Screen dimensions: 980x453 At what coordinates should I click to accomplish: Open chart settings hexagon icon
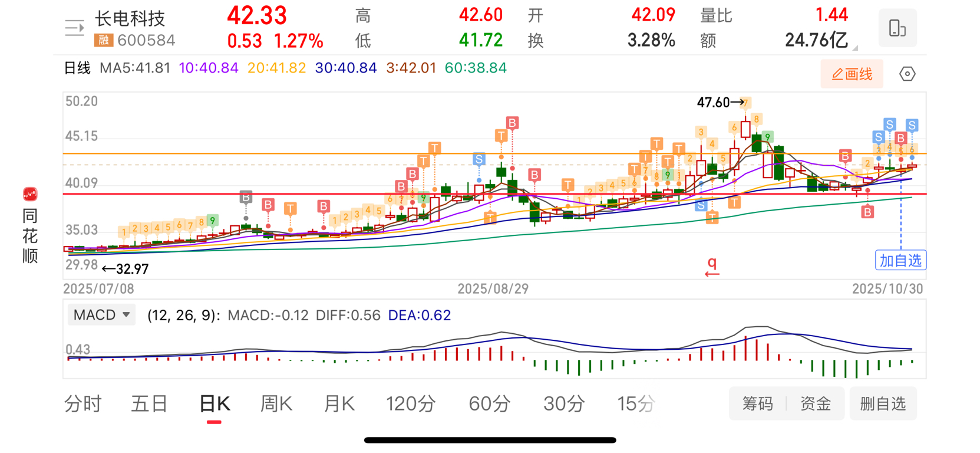(x=907, y=74)
